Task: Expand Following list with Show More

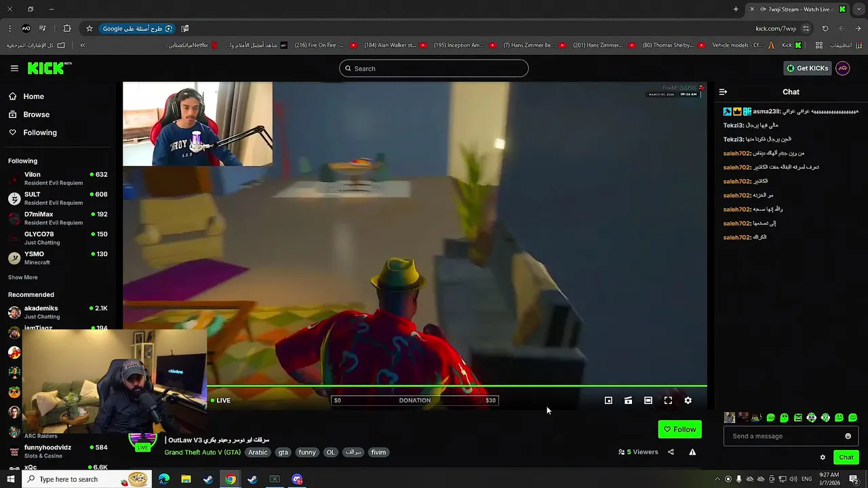Action: (23, 277)
